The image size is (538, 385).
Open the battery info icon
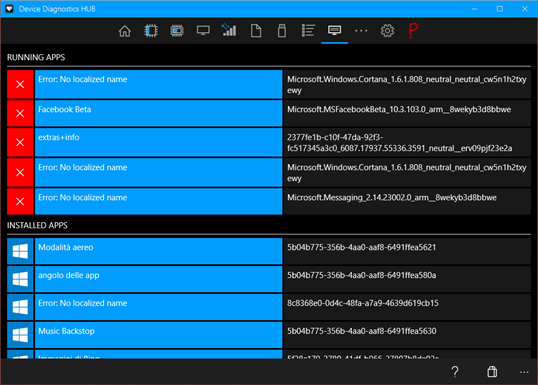pyautogui.click(x=177, y=31)
